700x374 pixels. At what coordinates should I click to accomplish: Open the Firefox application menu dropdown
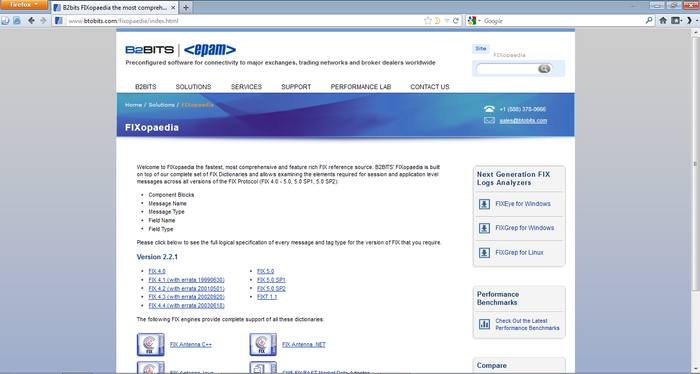pos(24,5)
